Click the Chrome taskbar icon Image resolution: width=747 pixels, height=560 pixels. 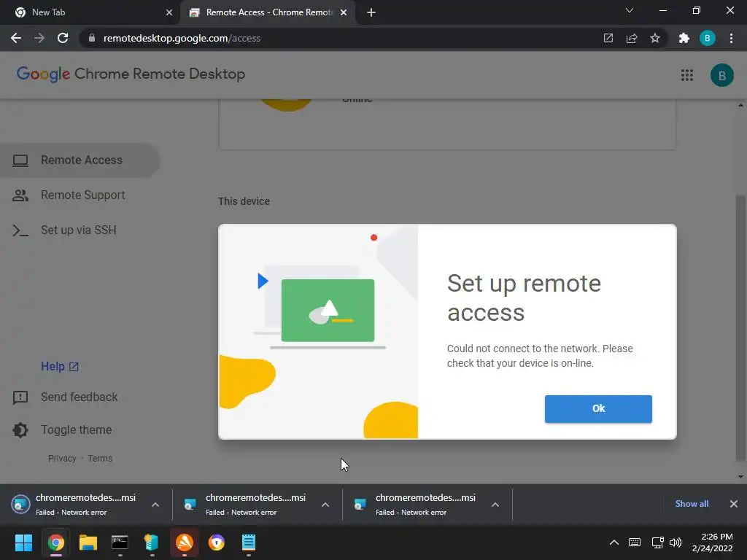click(x=55, y=542)
